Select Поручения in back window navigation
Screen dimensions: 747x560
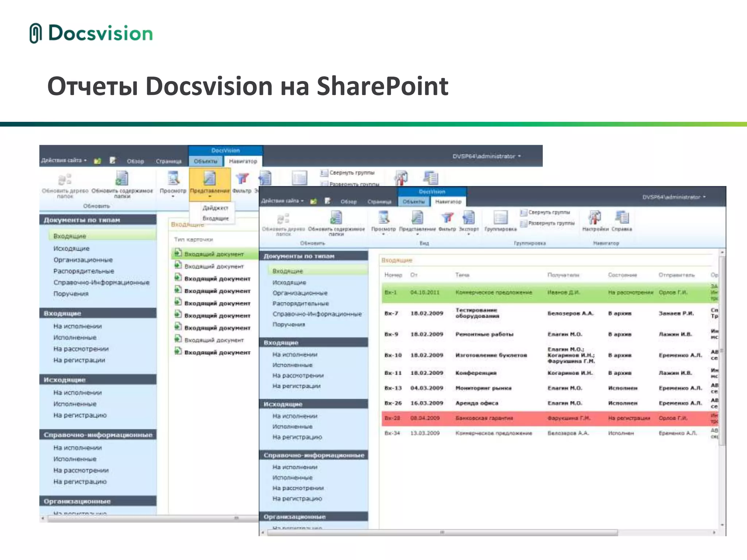71,294
